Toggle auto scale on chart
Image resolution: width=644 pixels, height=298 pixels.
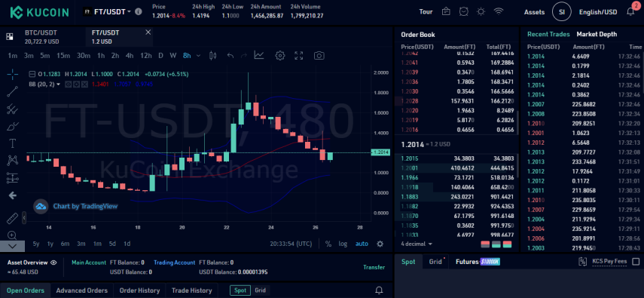click(362, 244)
